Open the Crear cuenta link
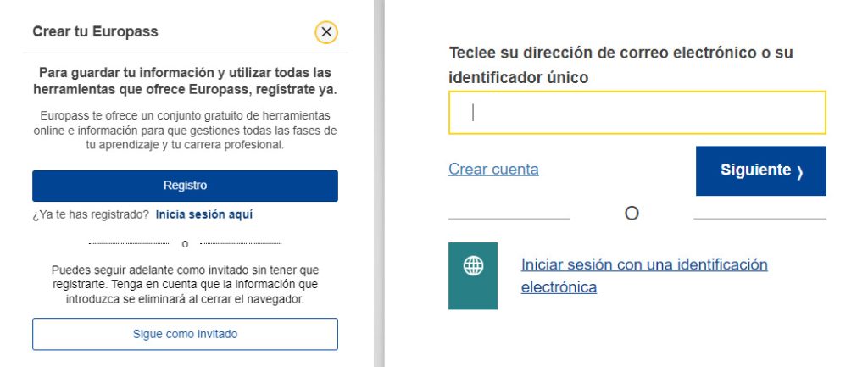This screenshot has height=367, width=868. 493,169
